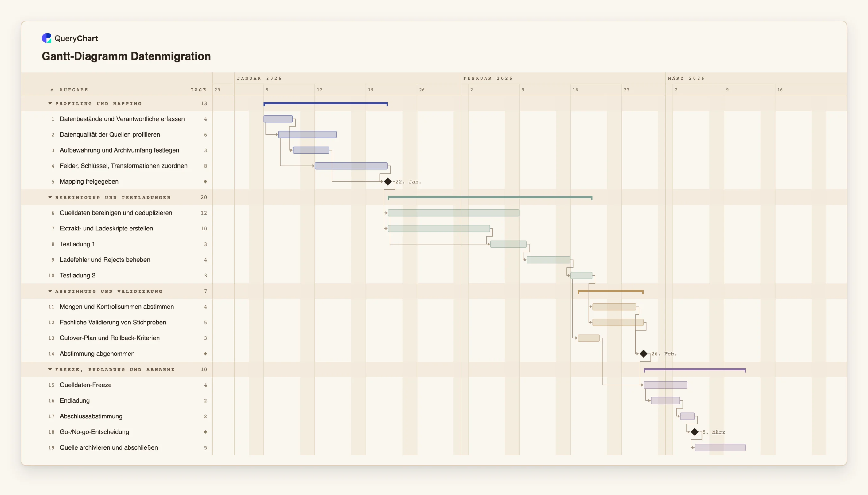Select the Datenbestände und Verantwortliche erfassen bar
This screenshot has height=495, width=868.
(278, 119)
